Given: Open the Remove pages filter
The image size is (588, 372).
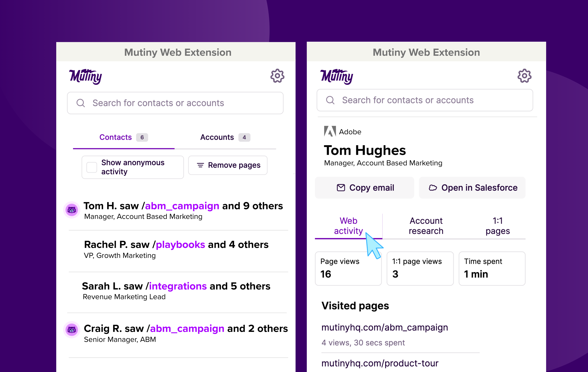Looking at the screenshot, I should click(x=228, y=165).
